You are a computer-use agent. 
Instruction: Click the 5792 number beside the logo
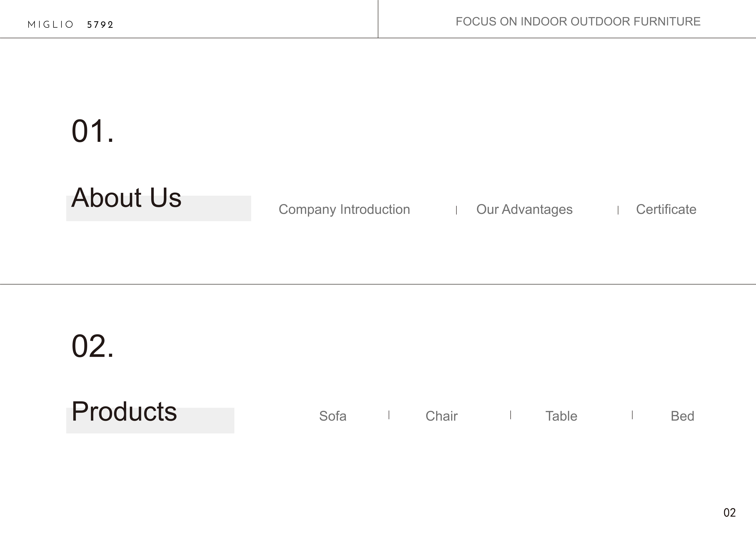pyautogui.click(x=100, y=25)
